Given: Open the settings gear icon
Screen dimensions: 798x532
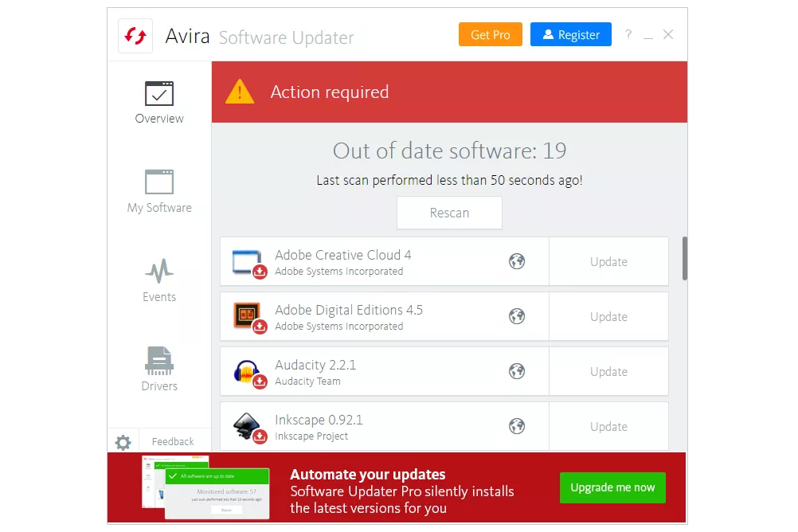Looking at the screenshot, I should (123, 443).
